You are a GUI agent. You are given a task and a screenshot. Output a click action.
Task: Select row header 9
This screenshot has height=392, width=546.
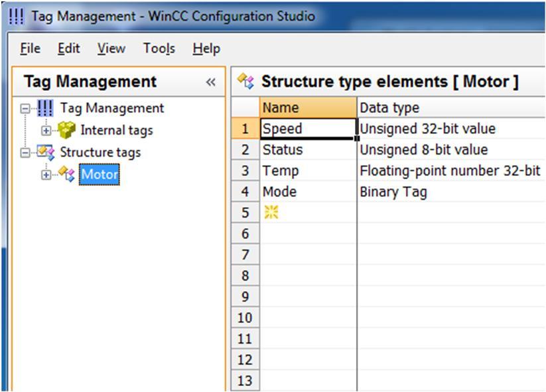coord(245,296)
